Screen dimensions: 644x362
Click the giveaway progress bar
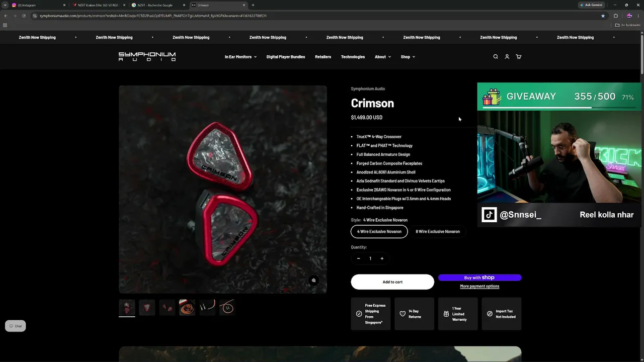[x=559, y=107]
